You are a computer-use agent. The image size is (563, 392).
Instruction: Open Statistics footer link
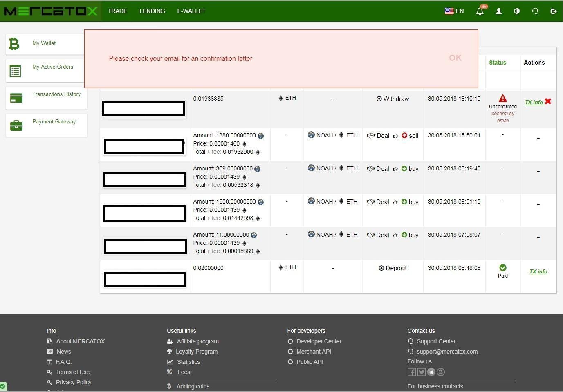[x=188, y=362]
